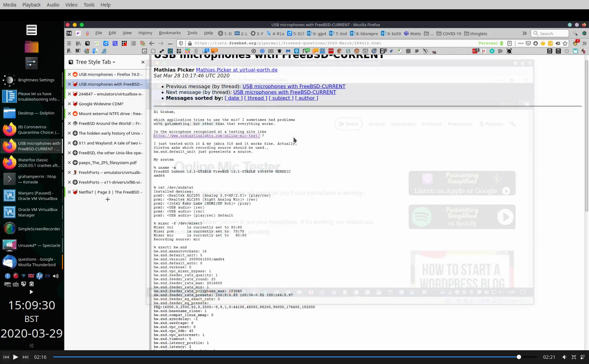Viewport: 589px width, 364px height.
Task: Switch to SimpleScreenRecorder task
Action: 32,229
